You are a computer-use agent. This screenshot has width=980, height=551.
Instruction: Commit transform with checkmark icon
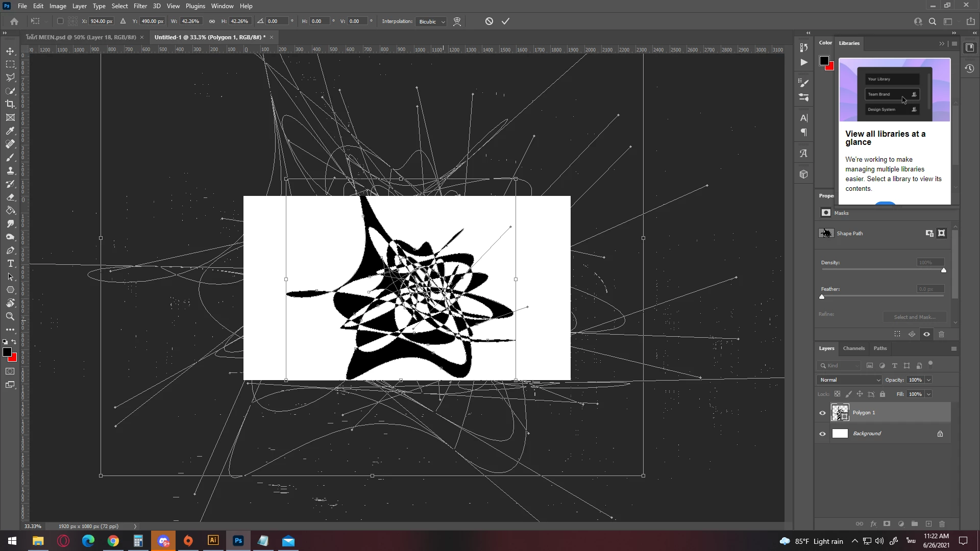click(505, 21)
